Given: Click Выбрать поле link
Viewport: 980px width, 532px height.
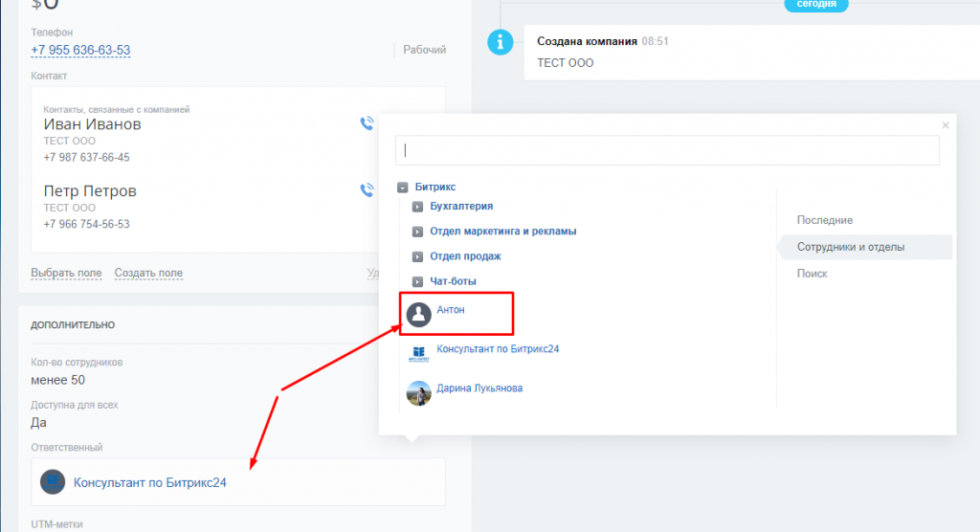Looking at the screenshot, I should [66, 273].
